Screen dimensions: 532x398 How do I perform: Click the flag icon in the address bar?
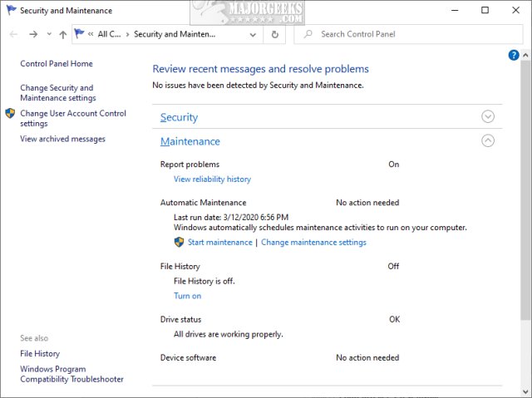click(x=80, y=34)
